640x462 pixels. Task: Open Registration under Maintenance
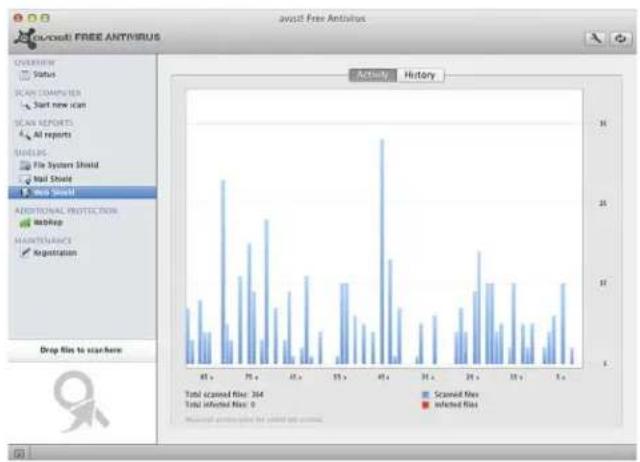[x=55, y=253]
